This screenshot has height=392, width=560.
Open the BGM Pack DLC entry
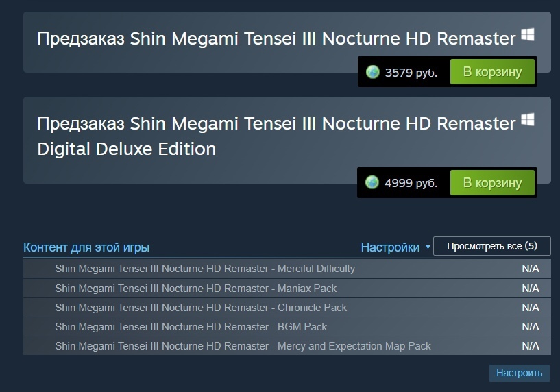point(191,327)
